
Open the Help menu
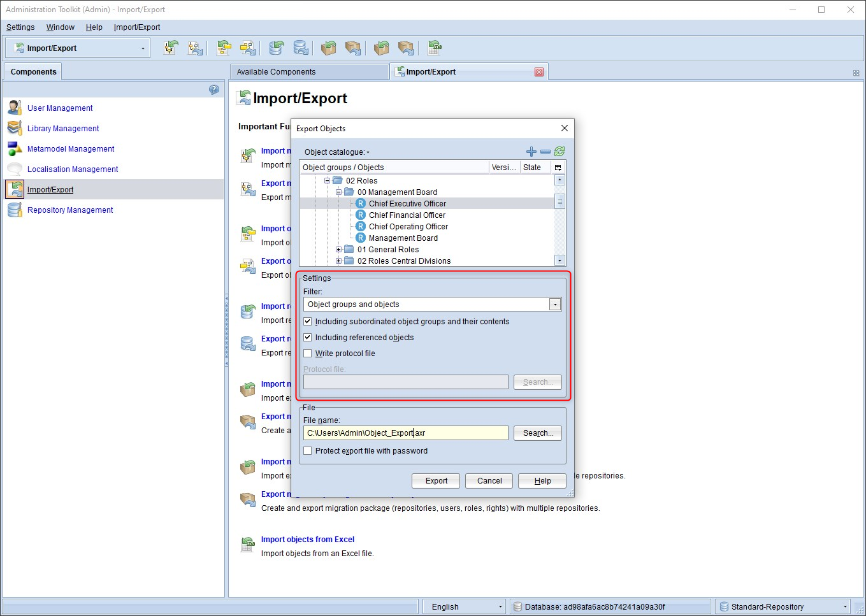click(x=94, y=27)
